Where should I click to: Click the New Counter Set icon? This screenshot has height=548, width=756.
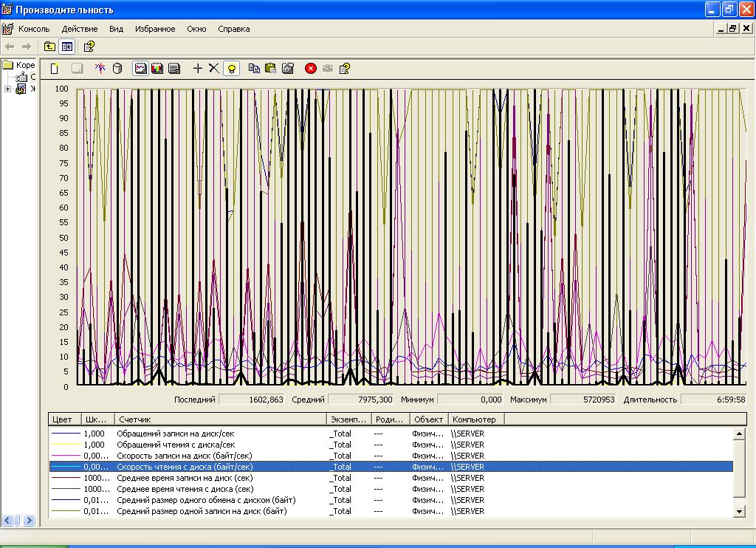[55, 69]
